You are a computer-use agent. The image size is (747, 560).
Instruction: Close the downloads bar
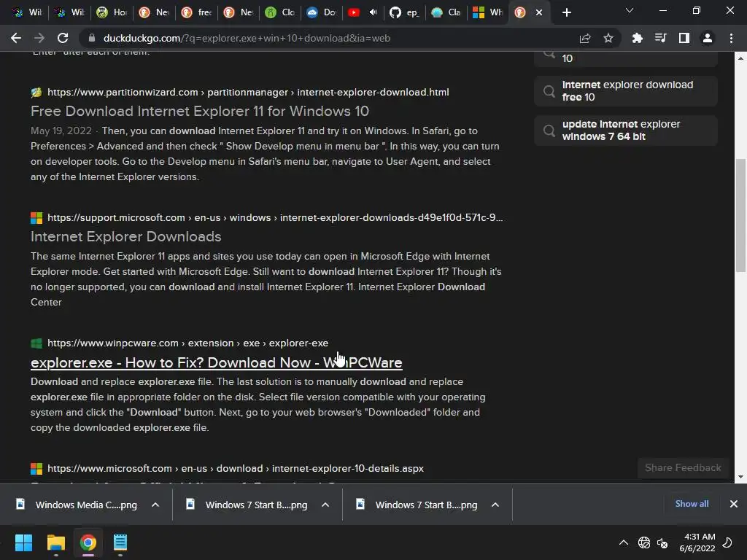(734, 504)
